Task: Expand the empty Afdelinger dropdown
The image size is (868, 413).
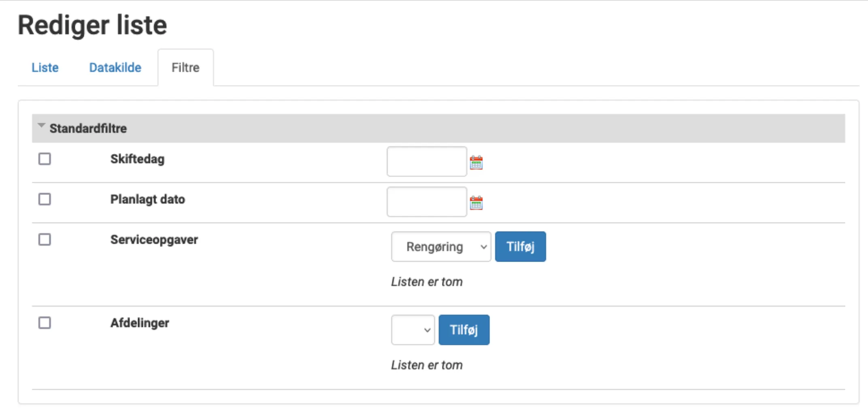Action: [413, 330]
